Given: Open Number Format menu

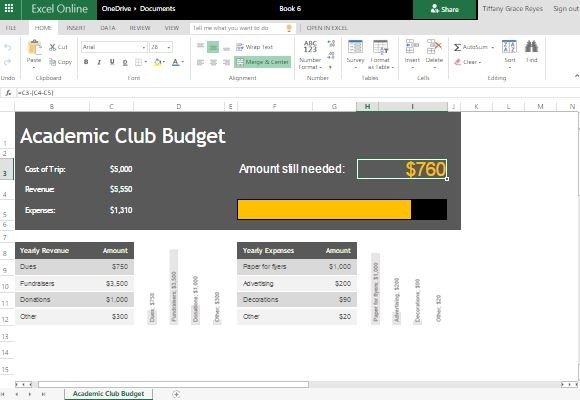Looking at the screenshot, I should coord(310,54).
